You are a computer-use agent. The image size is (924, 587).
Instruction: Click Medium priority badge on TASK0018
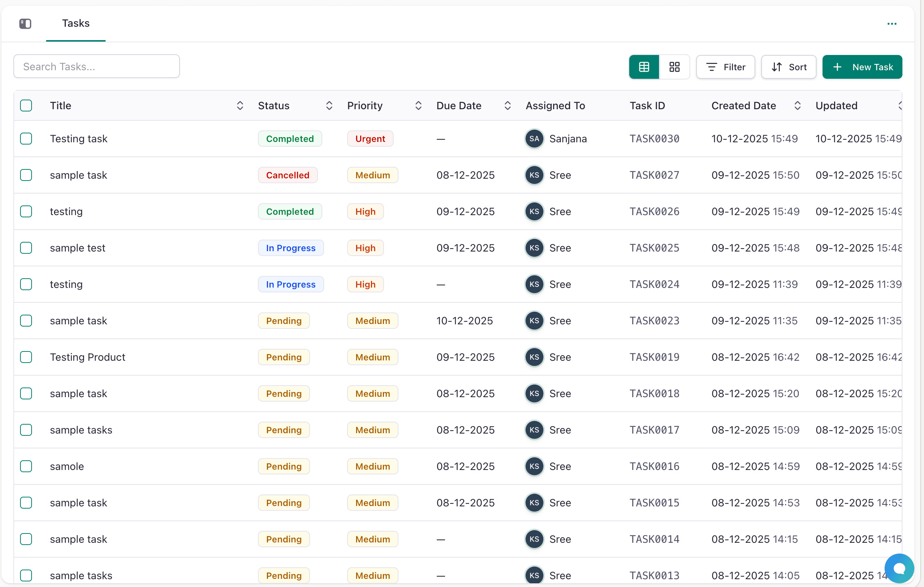372,394
